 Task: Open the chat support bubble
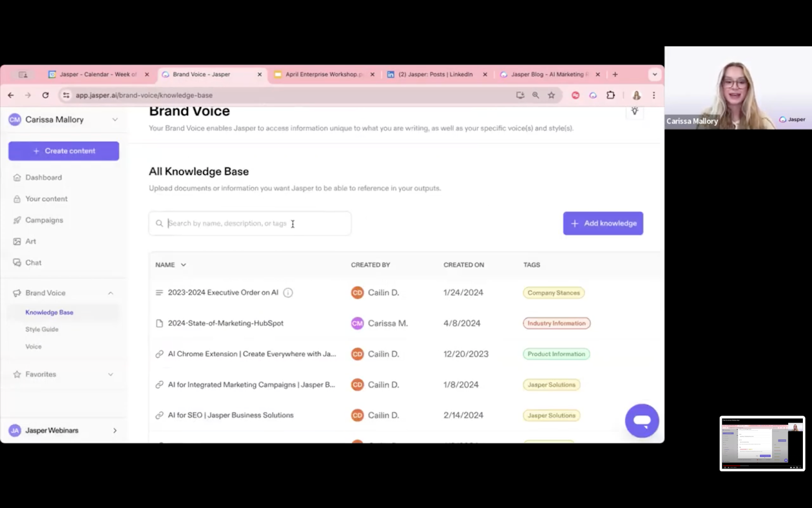pyautogui.click(x=642, y=421)
